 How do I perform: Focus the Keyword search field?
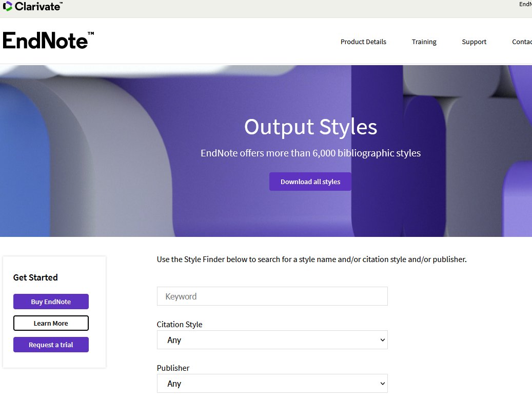coord(272,296)
